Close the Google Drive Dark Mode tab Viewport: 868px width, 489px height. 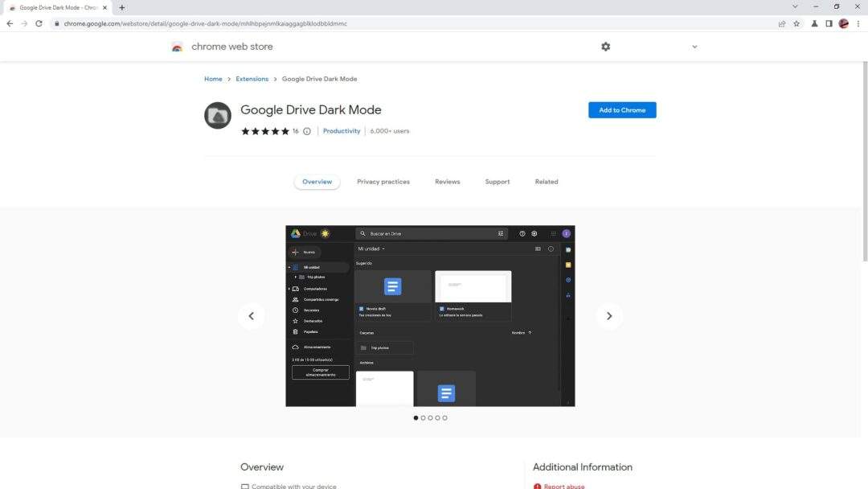(x=104, y=8)
